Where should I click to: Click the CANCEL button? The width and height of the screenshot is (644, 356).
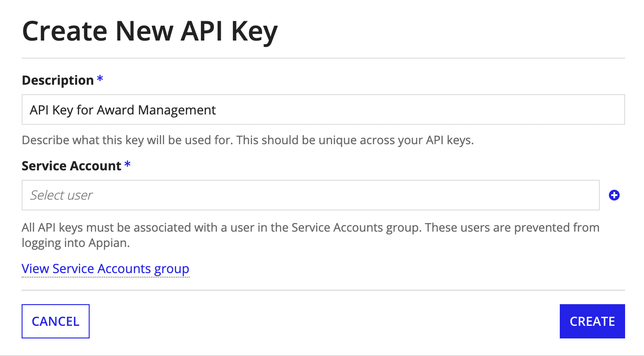pyautogui.click(x=55, y=321)
